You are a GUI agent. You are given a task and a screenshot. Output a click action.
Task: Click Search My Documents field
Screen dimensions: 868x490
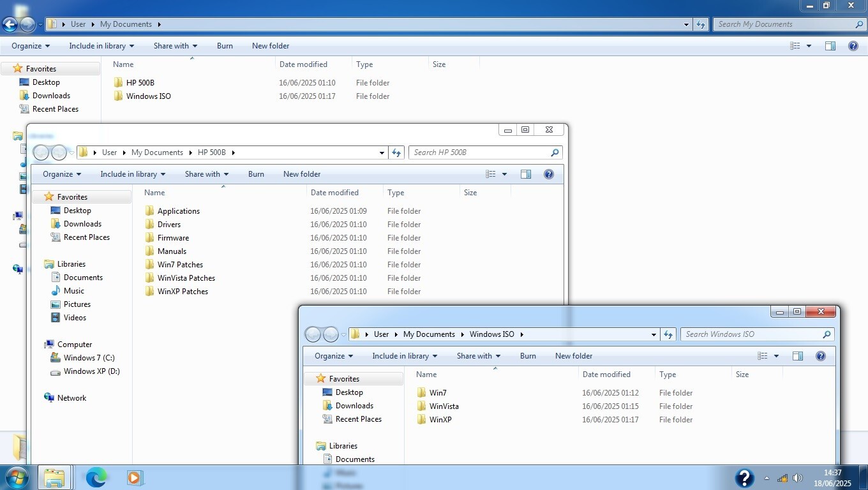tap(789, 24)
